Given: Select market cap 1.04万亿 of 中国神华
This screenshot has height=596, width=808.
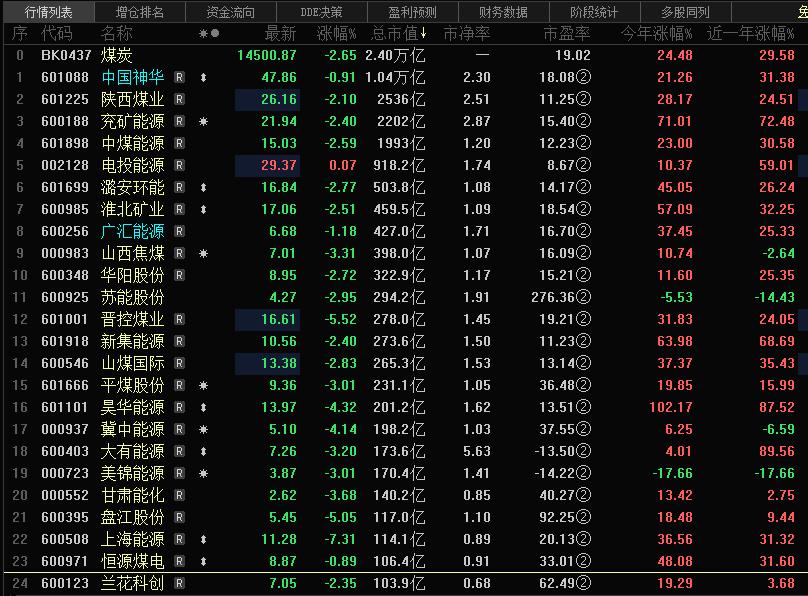Looking at the screenshot, I should pos(395,77).
